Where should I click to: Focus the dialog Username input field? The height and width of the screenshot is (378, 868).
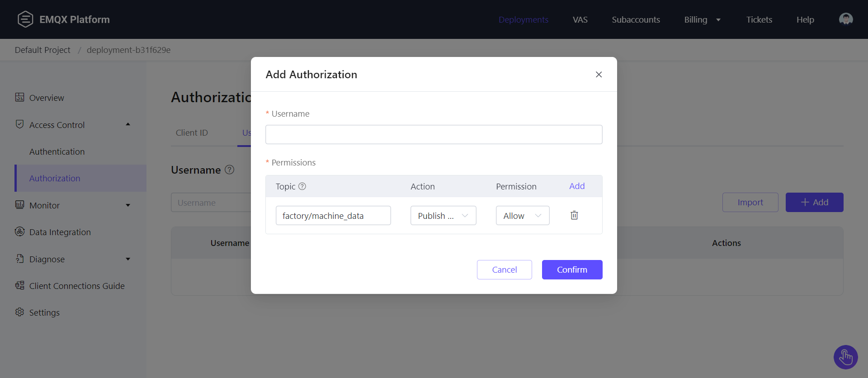coord(434,134)
